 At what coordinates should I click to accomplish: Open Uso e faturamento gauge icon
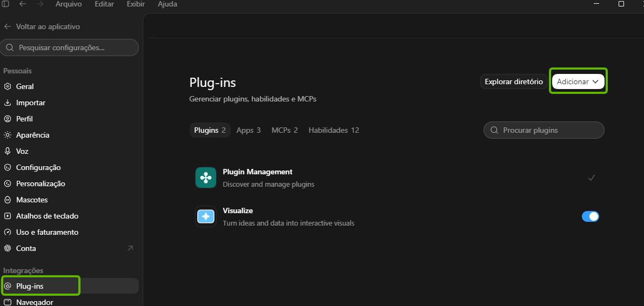[8, 232]
